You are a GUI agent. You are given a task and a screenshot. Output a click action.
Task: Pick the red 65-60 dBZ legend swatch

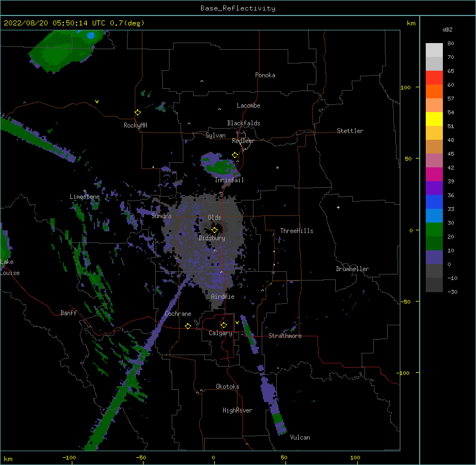point(434,78)
